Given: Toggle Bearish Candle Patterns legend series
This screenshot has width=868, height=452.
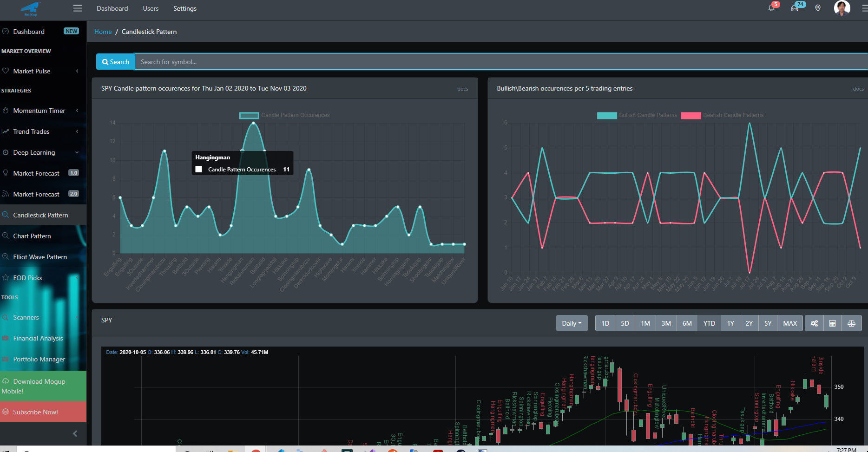Looking at the screenshot, I should [x=722, y=115].
